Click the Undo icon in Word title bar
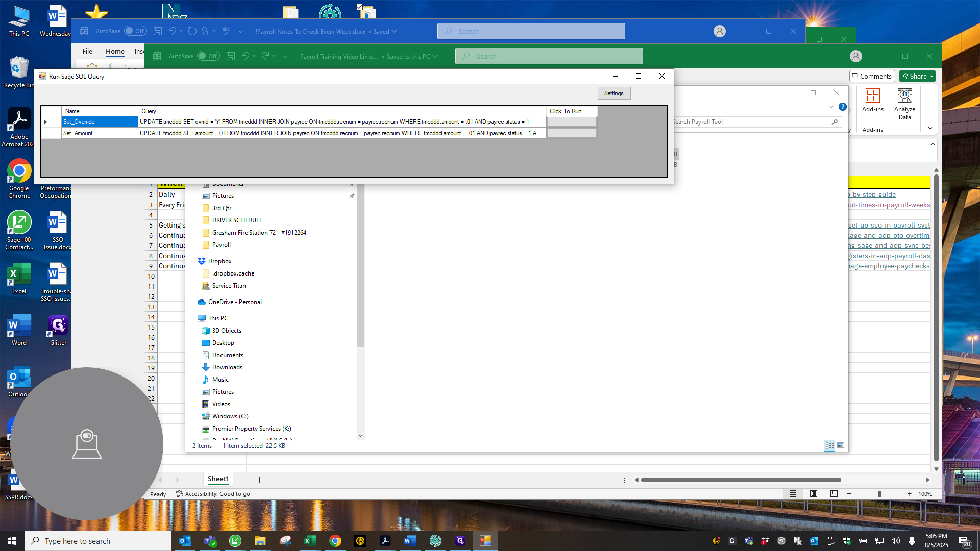Image resolution: width=980 pixels, height=551 pixels. (x=172, y=31)
